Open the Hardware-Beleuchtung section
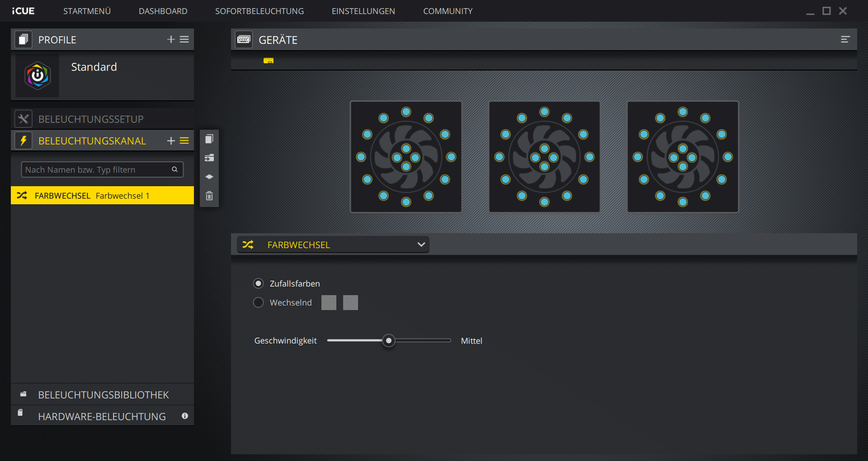 point(102,417)
